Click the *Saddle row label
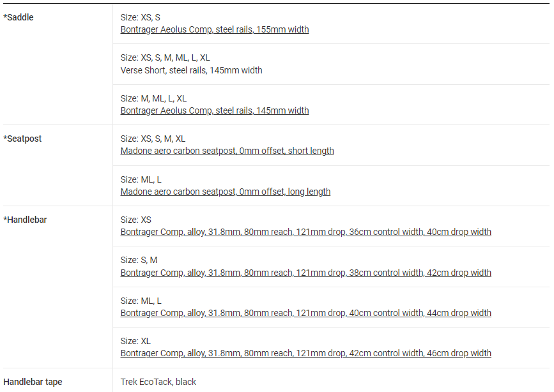The width and height of the screenshot is (554, 392). [x=19, y=17]
